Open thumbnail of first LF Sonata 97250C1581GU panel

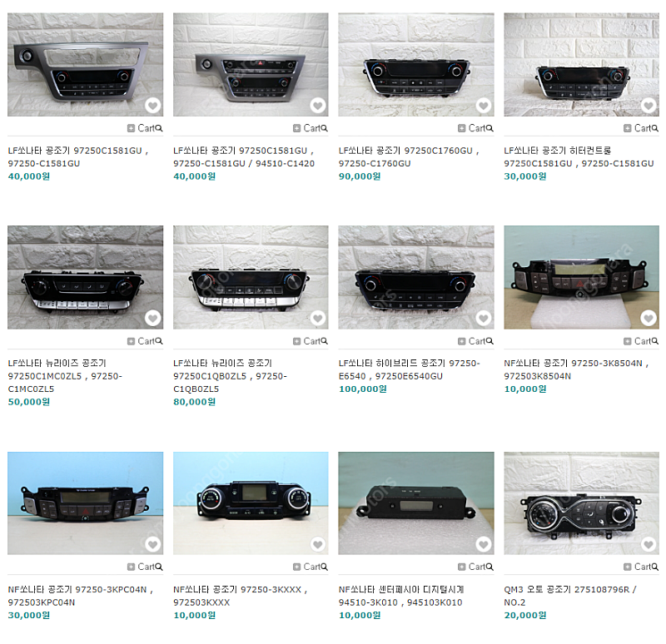pos(86,65)
